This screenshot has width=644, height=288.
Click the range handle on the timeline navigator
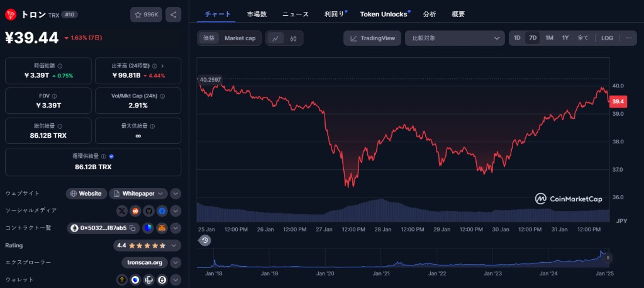point(608,258)
